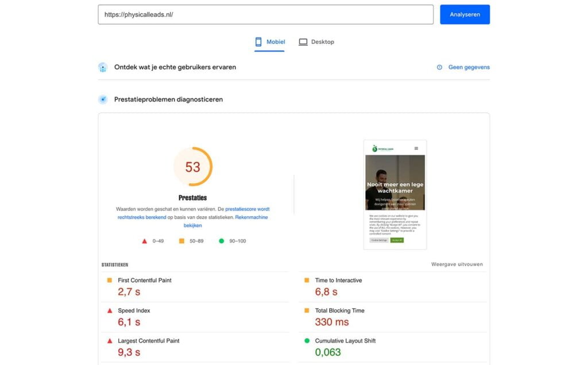This screenshot has width=588, height=365.
Task: Click the speedometer icon next to 'Ontdek wat je echte gebruikers ervaren'
Action: tap(103, 67)
